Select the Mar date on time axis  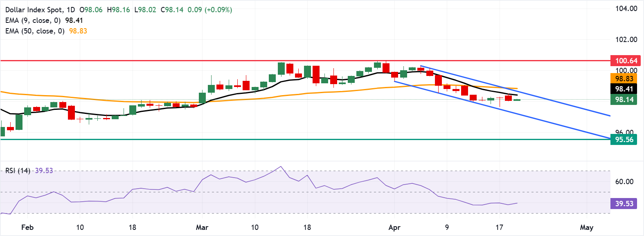pyautogui.click(x=202, y=227)
